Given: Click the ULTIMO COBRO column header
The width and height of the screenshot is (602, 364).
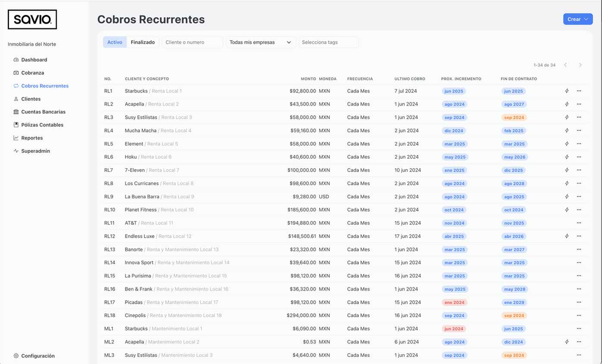Looking at the screenshot, I should point(410,79).
